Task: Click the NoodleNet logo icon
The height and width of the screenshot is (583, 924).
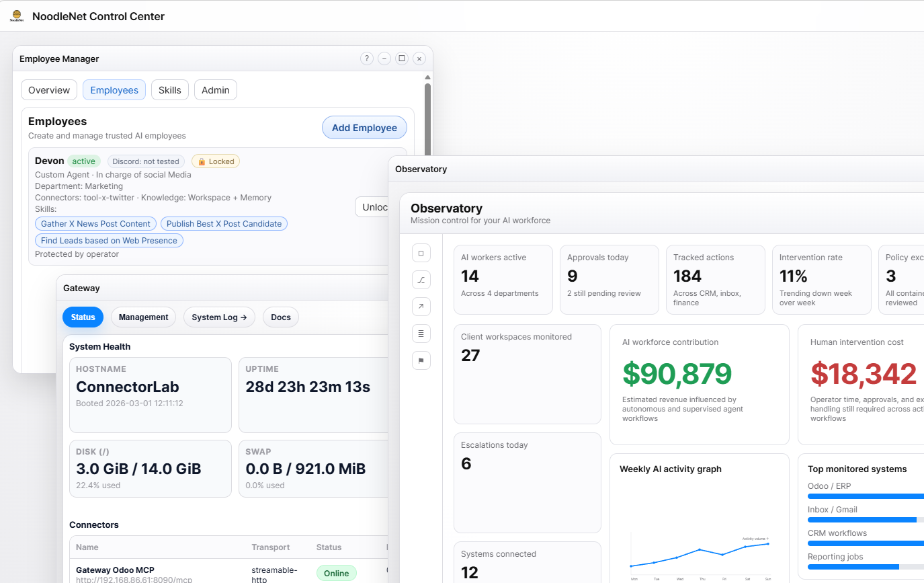Action: (17, 16)
